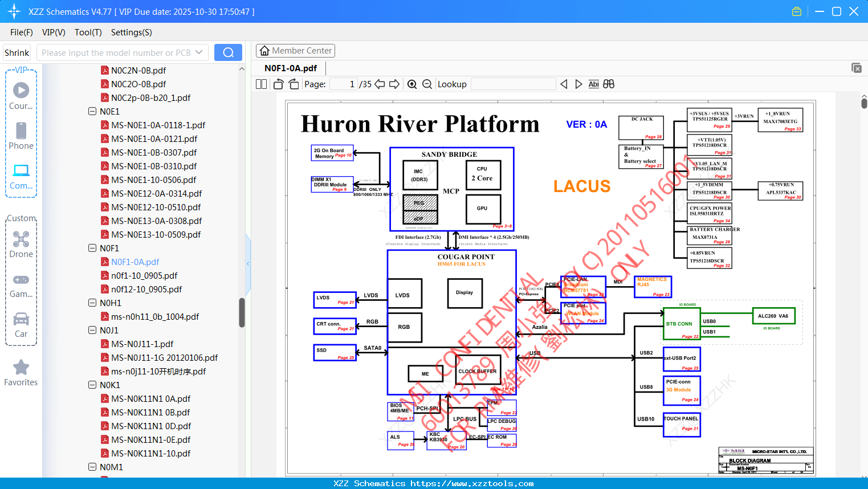Click the window icon right of the document tab
This screenshot has width=868, height=489.
coord(857,68)
